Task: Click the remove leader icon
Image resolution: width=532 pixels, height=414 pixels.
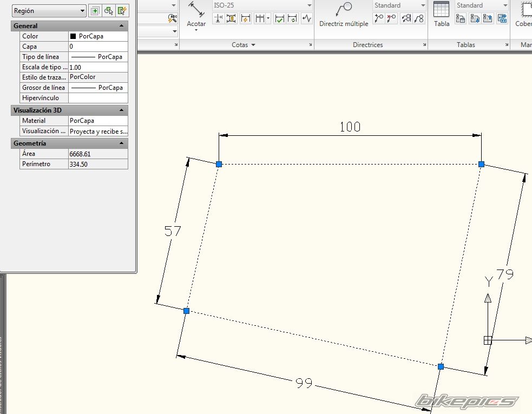Action: point(391,18)
